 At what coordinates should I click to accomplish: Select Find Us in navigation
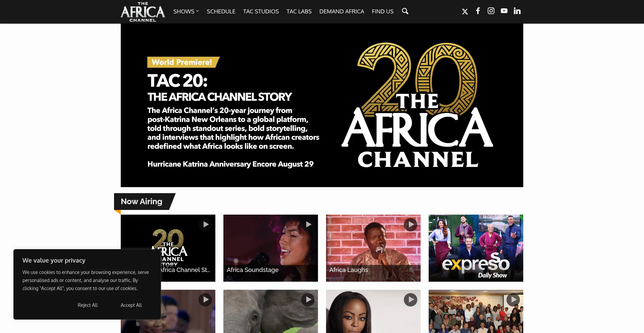pos(383,11)
